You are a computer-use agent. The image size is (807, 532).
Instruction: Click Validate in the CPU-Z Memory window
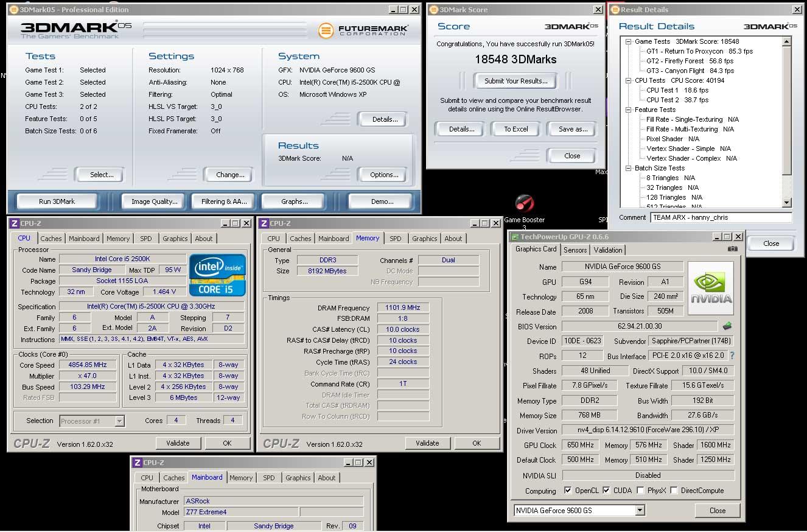pyautogui.click(x=427, y=443)
